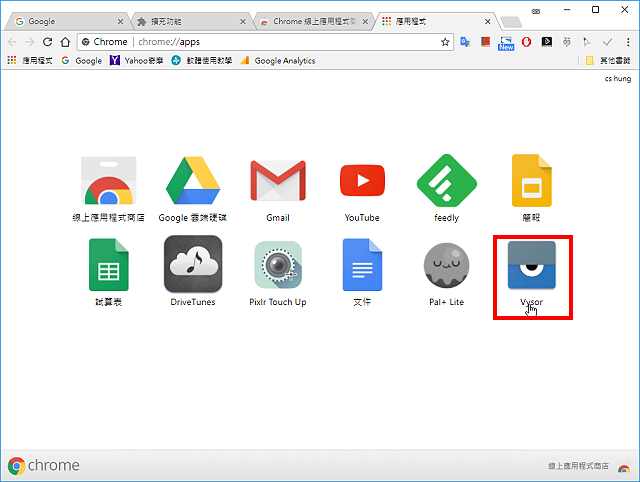Click the browser reload button
The image size is (640, 482).
[x=47, y=42]
